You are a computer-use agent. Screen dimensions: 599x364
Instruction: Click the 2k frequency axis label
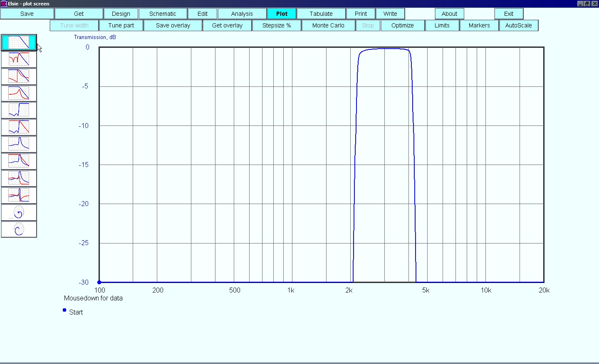(x=349, y=290)
